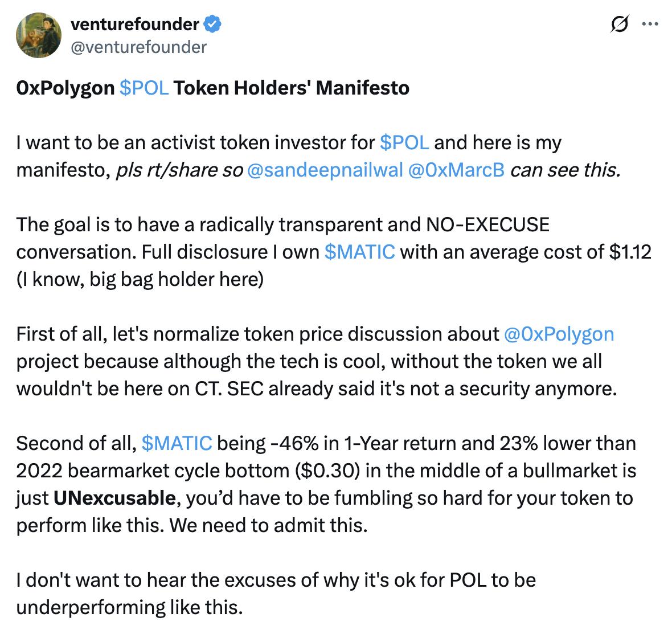Click the italic 'pls rt/share so' text
Viewport: 672px width, 638px height.
(179, 170)
